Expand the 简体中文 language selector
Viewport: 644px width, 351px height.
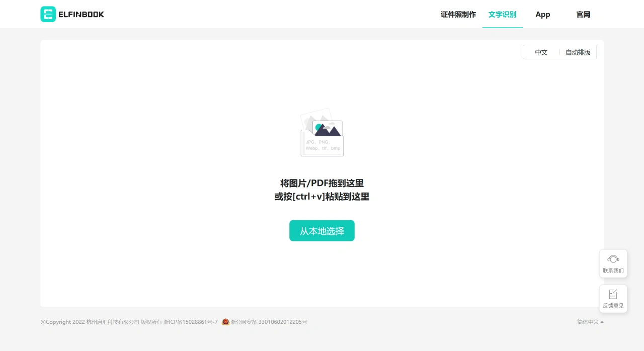[x=588, y=322]
